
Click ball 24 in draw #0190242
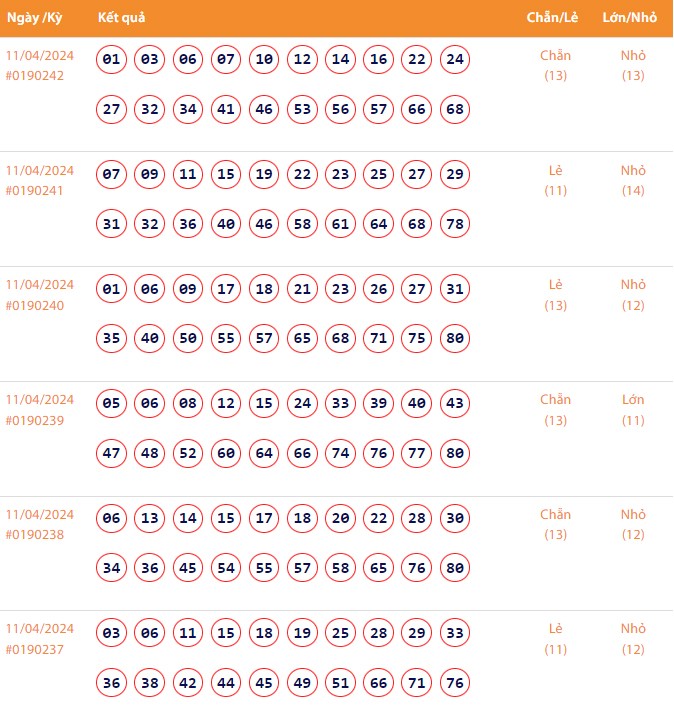click(x=455, y=60)
